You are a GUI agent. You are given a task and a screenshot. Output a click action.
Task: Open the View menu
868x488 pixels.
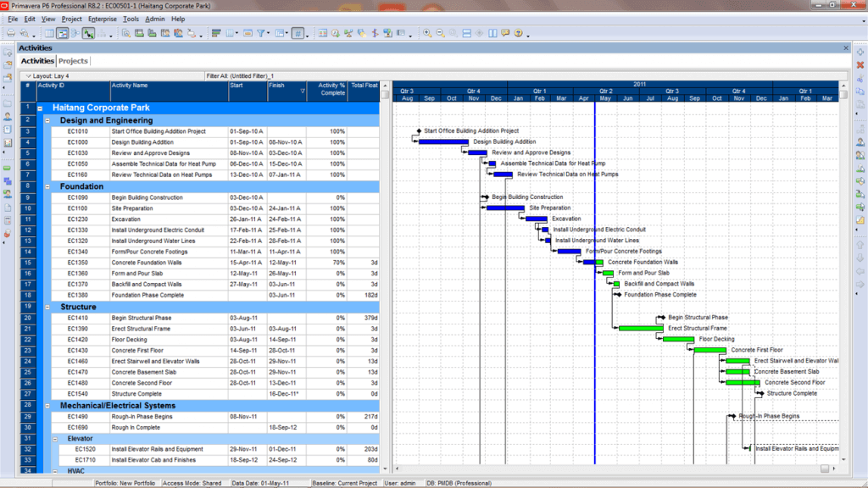point(48,19)
